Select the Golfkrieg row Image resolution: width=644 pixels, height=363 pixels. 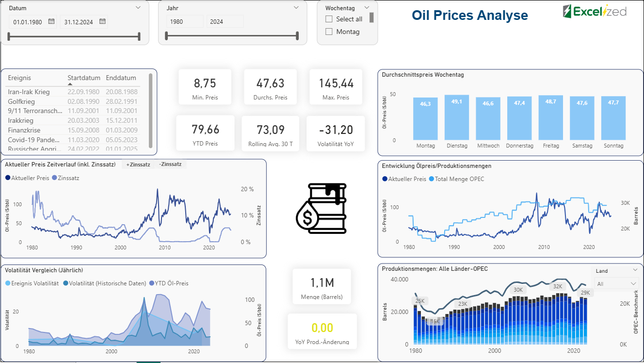pyautogui.click(x=73, y=101)
